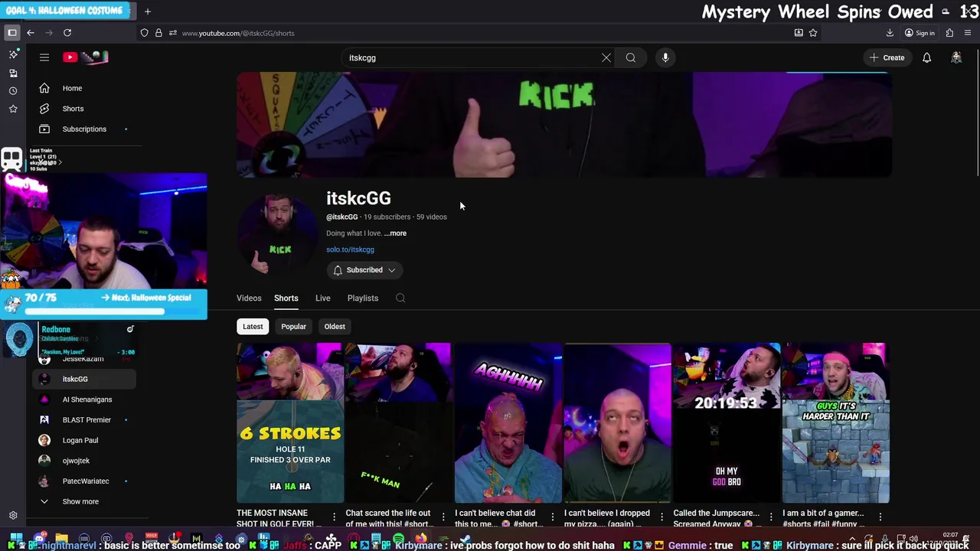Open the notifications bell
This screenshot has width=980, height=551.
[926, 57]
